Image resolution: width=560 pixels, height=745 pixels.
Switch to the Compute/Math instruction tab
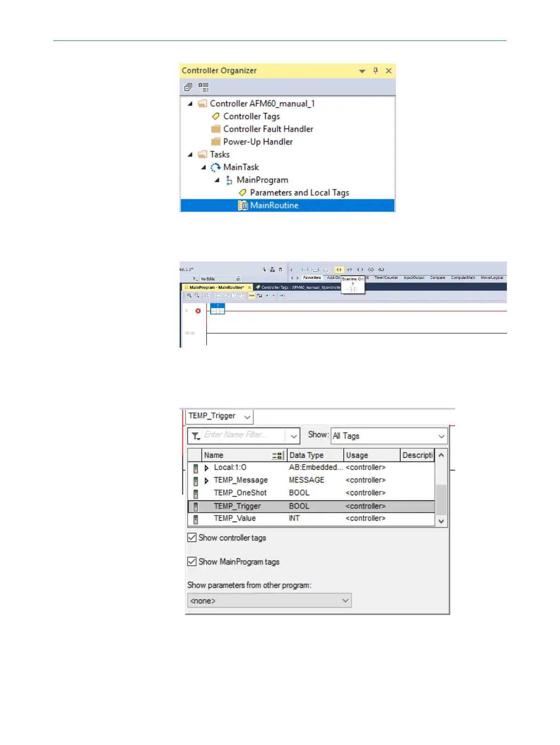(463, 277)
